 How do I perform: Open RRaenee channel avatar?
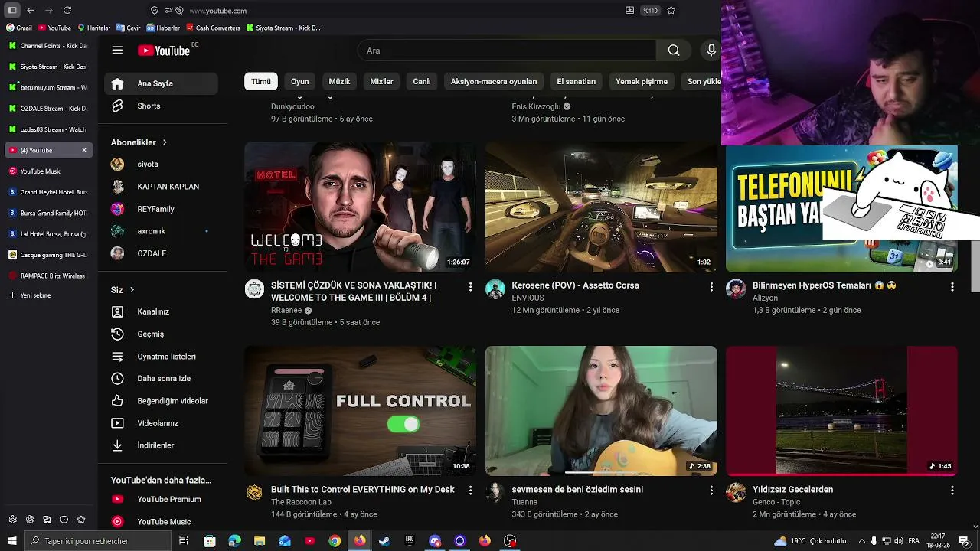(x=254, y=289)
